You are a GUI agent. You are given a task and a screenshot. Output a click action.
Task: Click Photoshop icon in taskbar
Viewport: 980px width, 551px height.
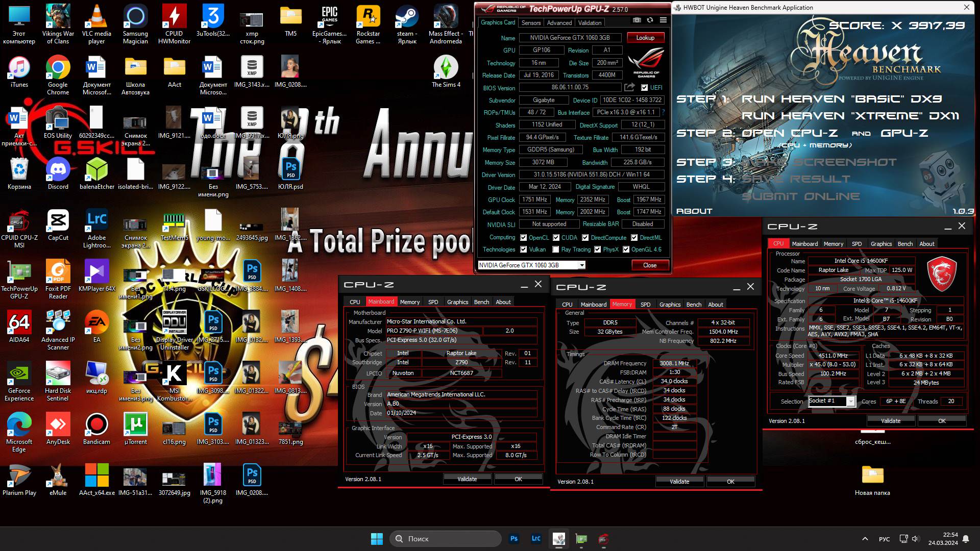click(514, 539)
